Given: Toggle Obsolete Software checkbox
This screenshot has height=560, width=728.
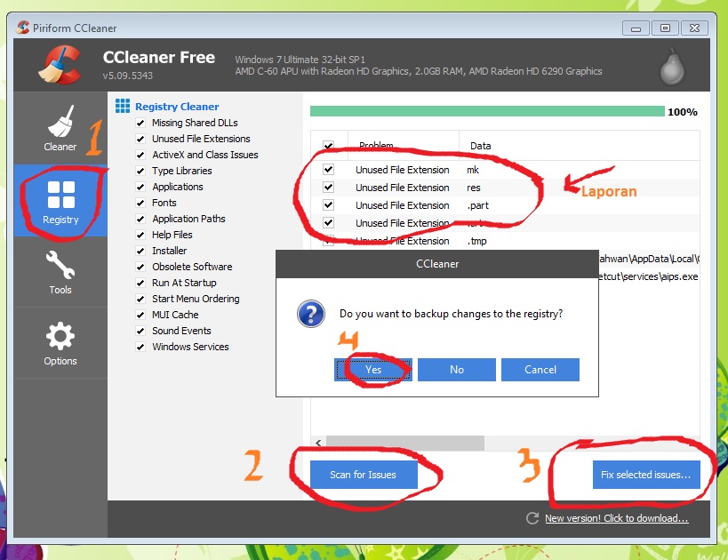Looking at the screenshot, I should click(x=140, y=267).
